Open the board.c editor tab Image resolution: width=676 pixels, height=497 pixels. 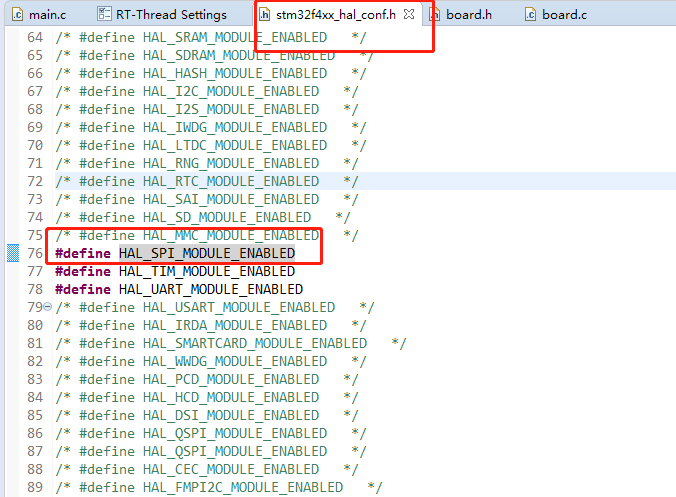coord(556,15)
